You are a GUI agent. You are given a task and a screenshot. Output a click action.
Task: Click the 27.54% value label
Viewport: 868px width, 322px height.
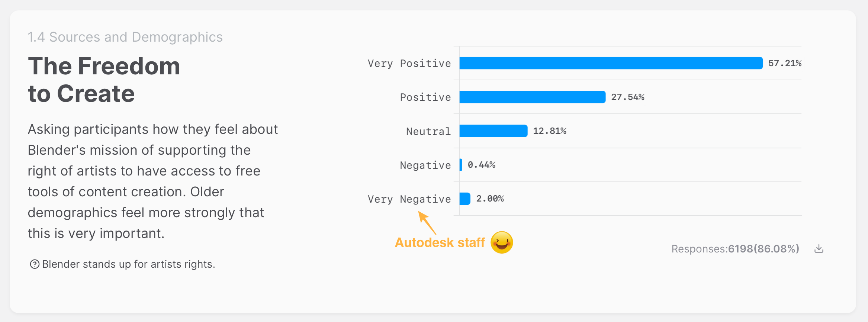coord(628,97)
